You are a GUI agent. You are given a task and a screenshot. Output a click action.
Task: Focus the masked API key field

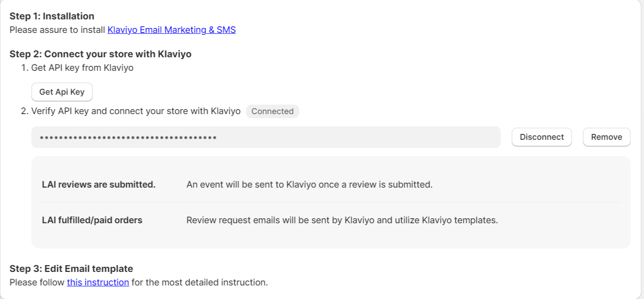pos(266,137)
